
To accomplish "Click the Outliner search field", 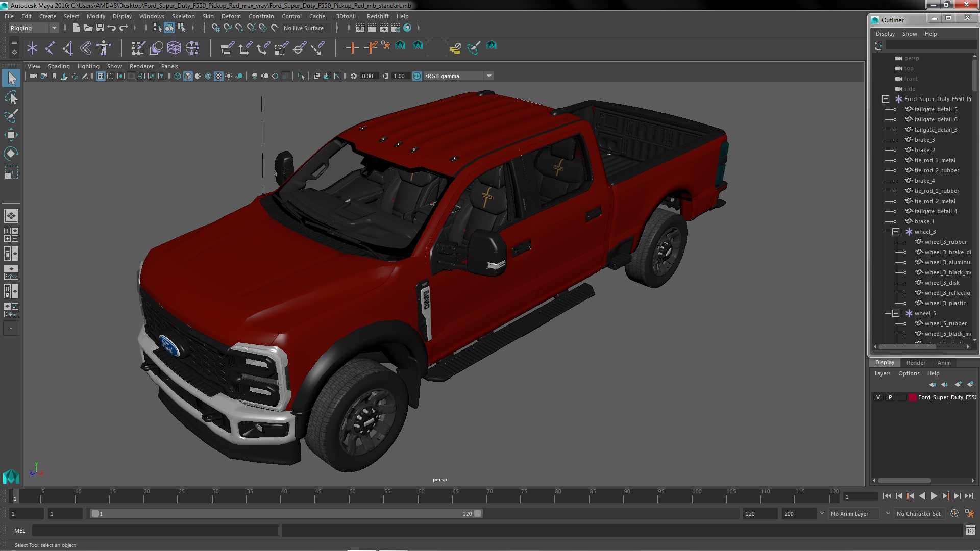I will [930, 46].
